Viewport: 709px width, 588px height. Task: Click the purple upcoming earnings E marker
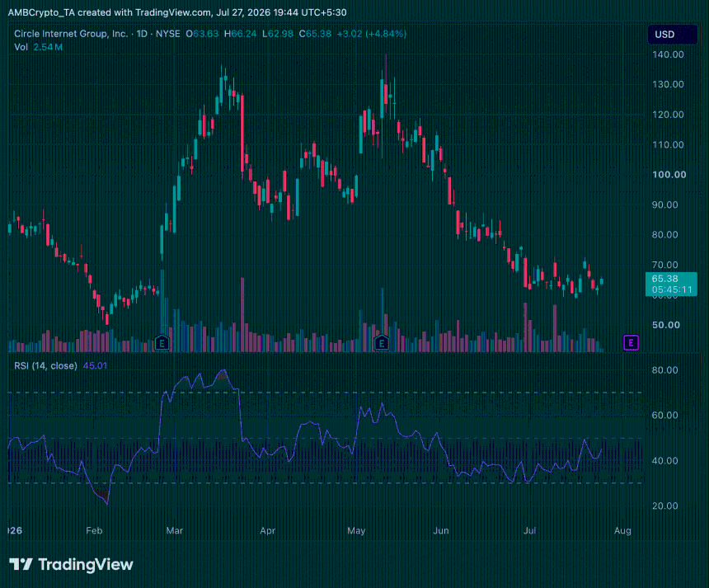[631, 343]
